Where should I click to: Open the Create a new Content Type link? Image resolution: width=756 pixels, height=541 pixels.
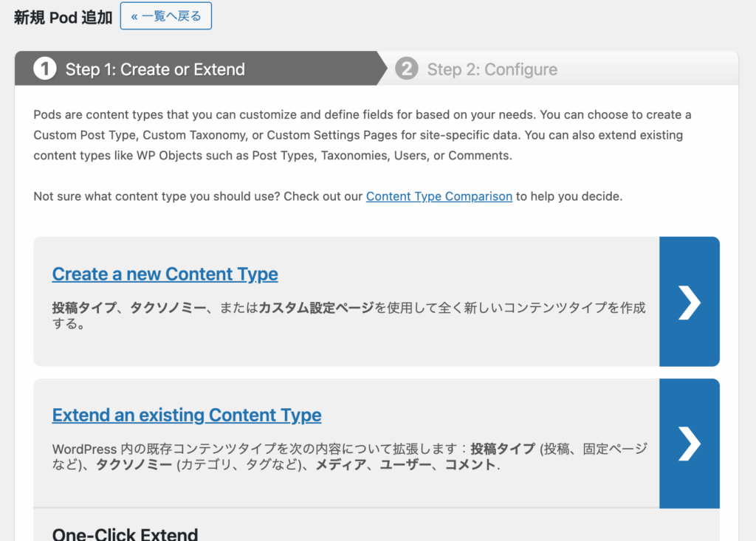165,274
